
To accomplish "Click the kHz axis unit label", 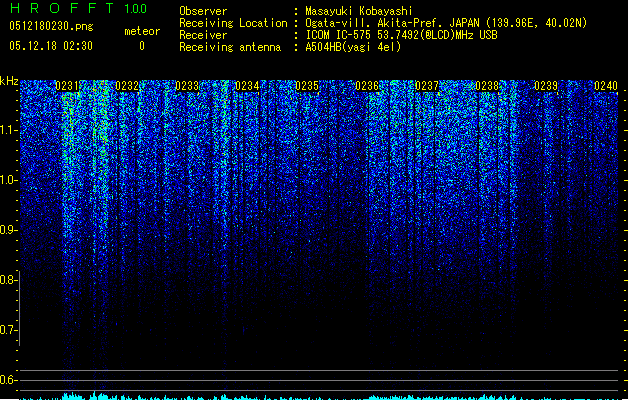I will click(x=9, y=81).
